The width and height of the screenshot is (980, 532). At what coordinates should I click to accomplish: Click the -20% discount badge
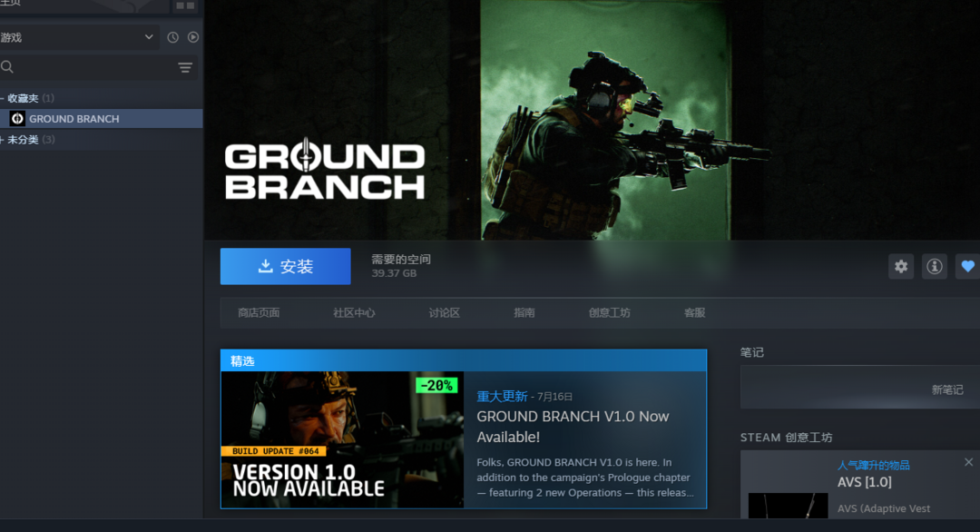coord(436,385)
